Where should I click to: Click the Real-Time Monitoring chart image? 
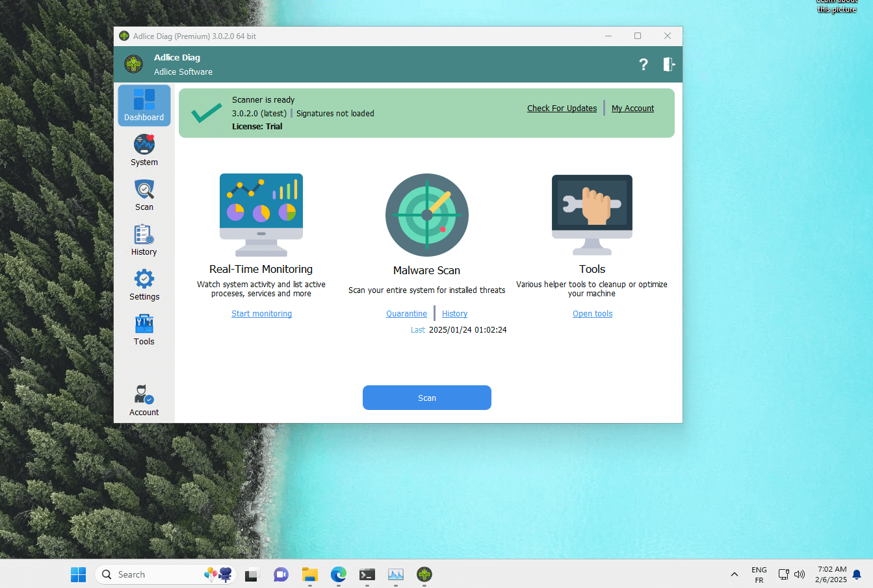(x=261, y=214)
